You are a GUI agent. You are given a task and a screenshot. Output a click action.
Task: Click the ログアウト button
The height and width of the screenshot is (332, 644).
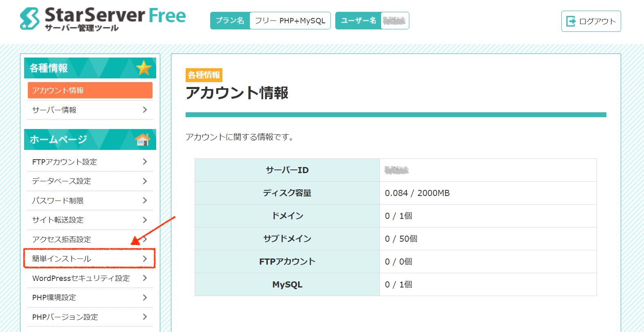pyautogui.click(x=591, y=21)
